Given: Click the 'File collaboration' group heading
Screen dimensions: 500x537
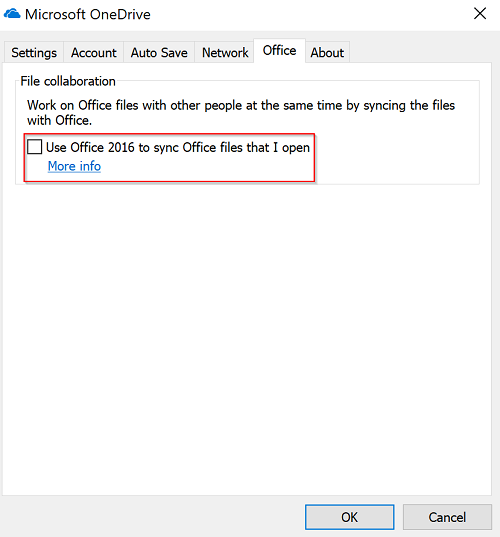Looking at the screenshot, I should tap(68, 81).
